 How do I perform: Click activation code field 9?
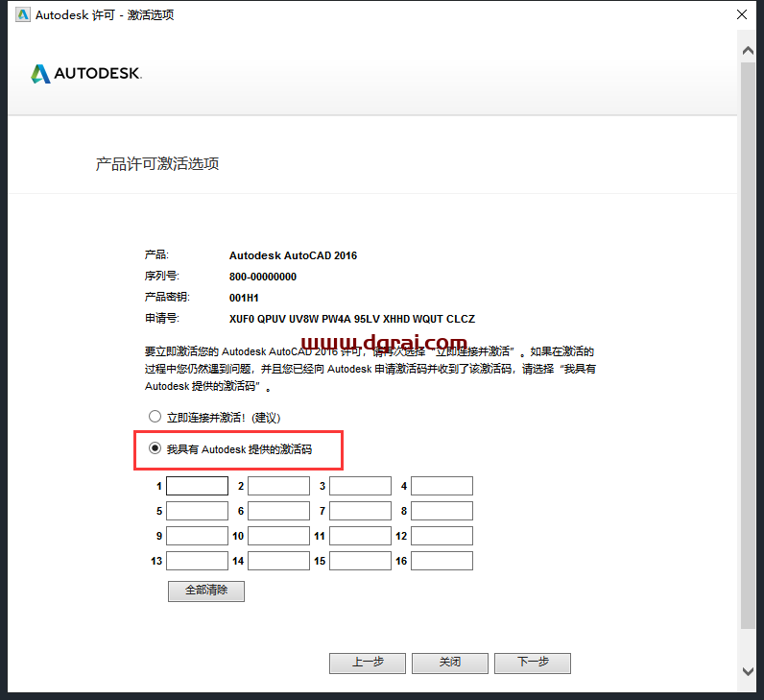point(197,536)
